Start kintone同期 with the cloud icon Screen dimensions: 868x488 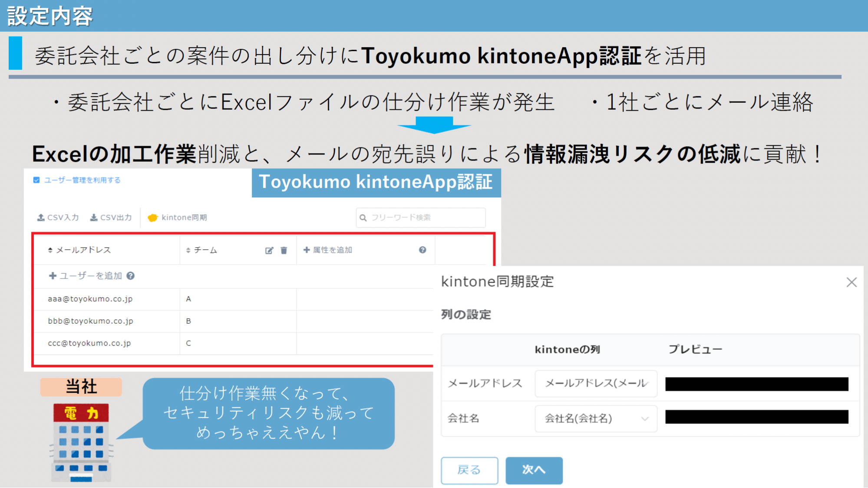point(177,217)
